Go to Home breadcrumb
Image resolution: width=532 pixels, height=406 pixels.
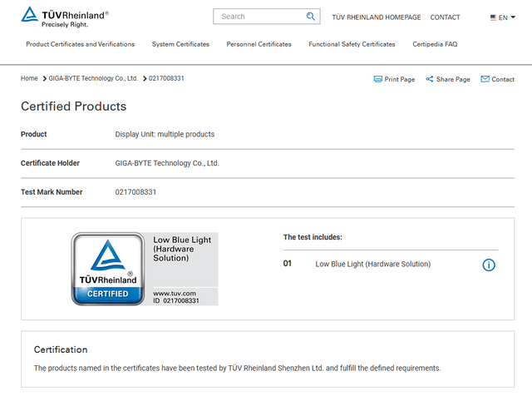[29, 78]
